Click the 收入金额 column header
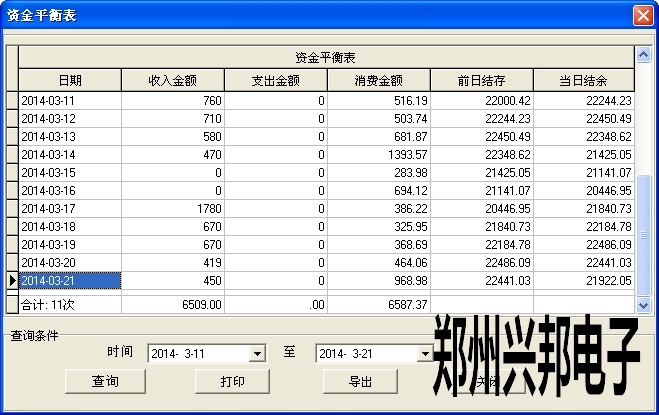659x415 pixels. click(173, 80)
